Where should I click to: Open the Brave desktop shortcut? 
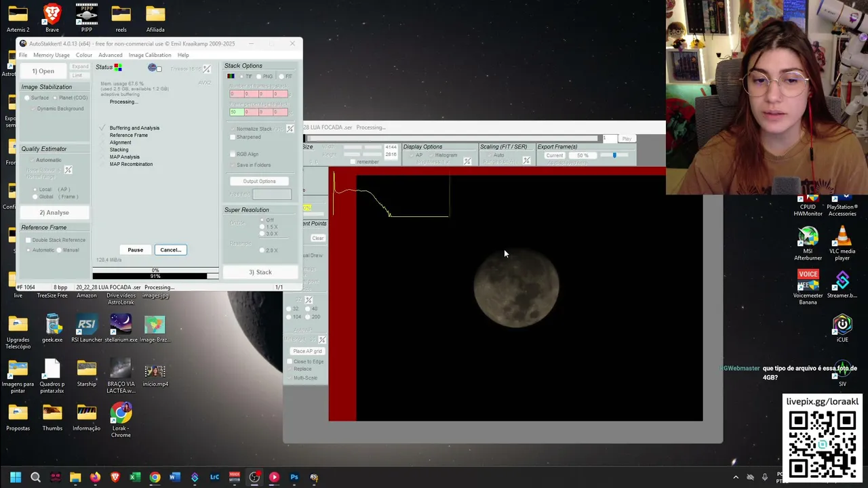52,18
